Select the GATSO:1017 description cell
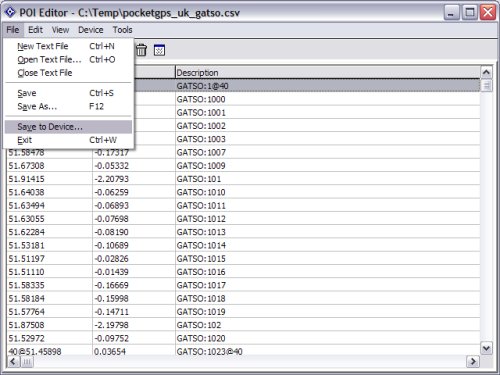This screenshot has width=500, height=375. [x=328, y=285]
